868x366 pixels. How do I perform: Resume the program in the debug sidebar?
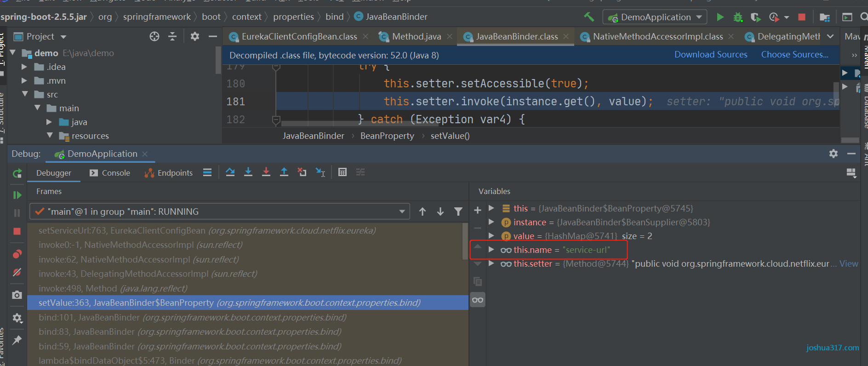[17, 195]
